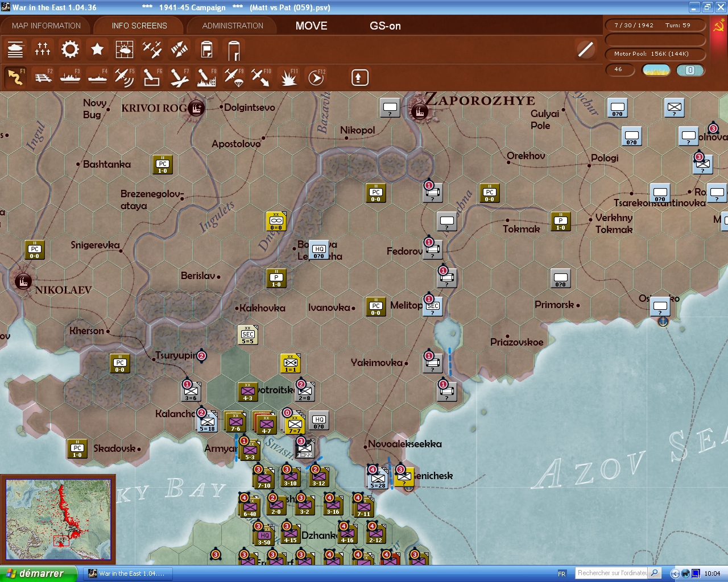Click the MOVE mode label

click(x=311, y=26)
